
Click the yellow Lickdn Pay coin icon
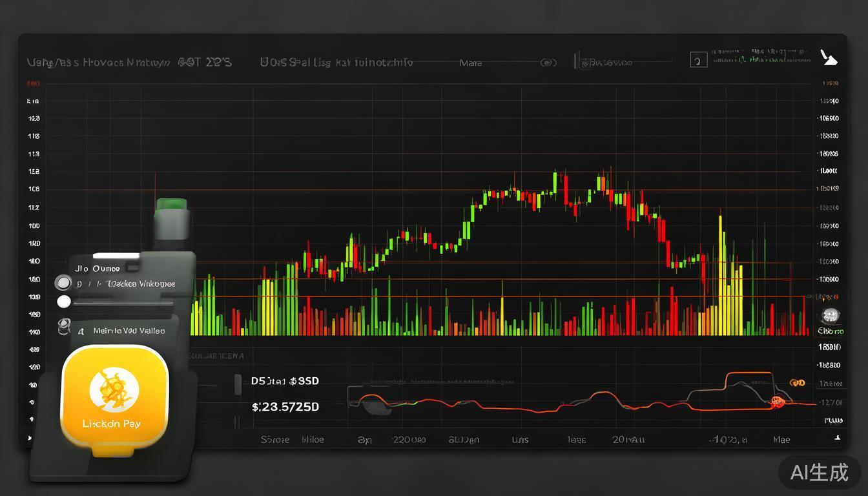[114, 388]
